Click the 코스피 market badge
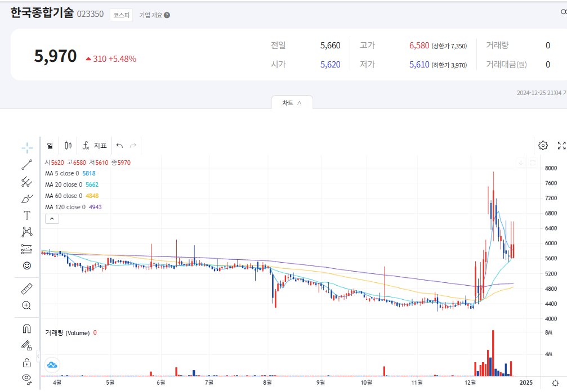 click(121, 15)
